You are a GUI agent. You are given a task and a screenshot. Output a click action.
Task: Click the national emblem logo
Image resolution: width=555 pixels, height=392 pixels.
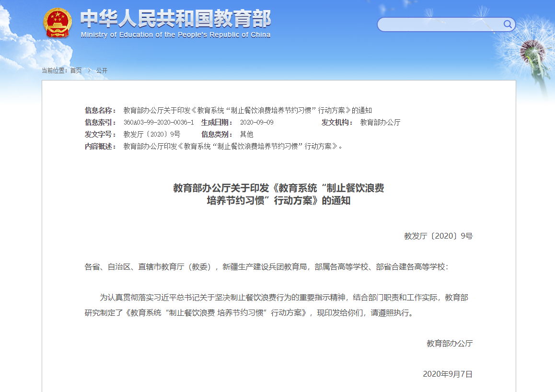coord(58,23)
